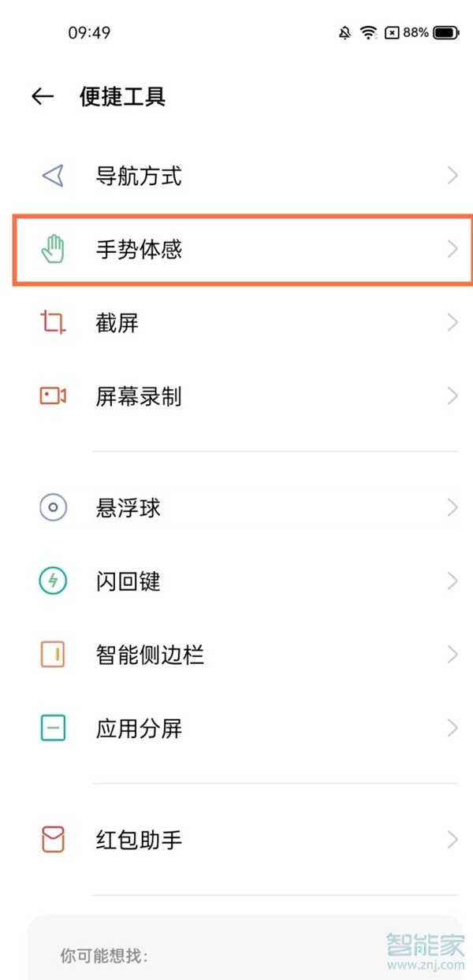This screenshot has height=980, width=473.
Task: Open 智能侧边栏 settings entry
Action: [150, 655]
